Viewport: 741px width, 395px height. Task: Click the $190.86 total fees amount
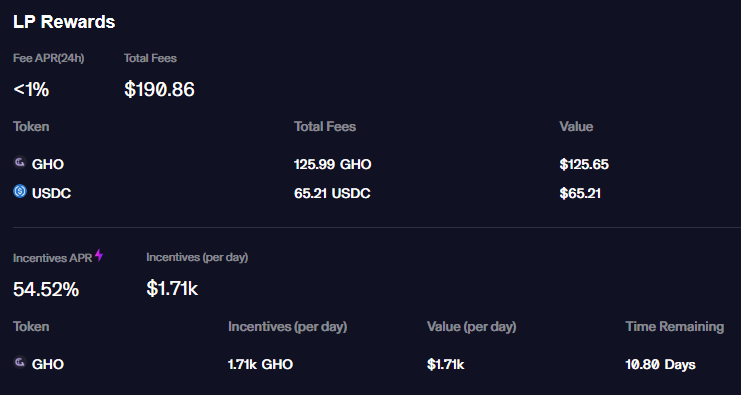(159, 89)
